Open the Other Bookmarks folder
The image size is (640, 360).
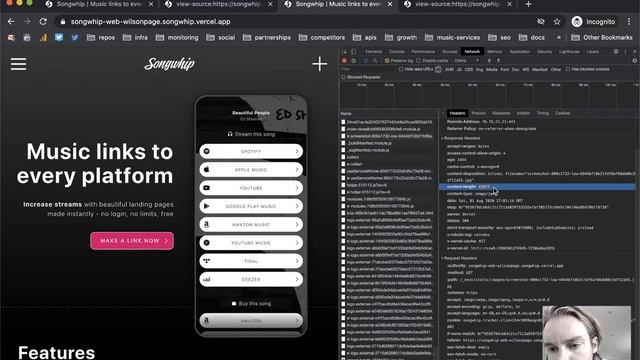tap(602, 38)
